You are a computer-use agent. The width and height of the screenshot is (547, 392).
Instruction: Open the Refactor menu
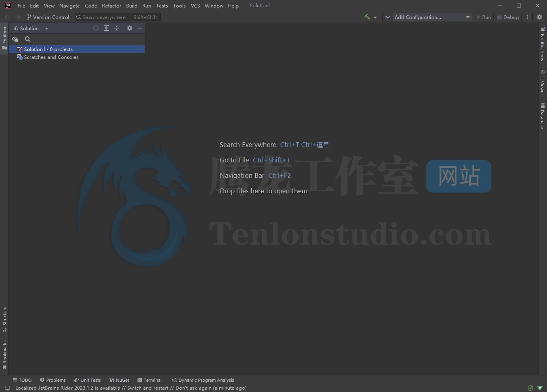[111, 6]
